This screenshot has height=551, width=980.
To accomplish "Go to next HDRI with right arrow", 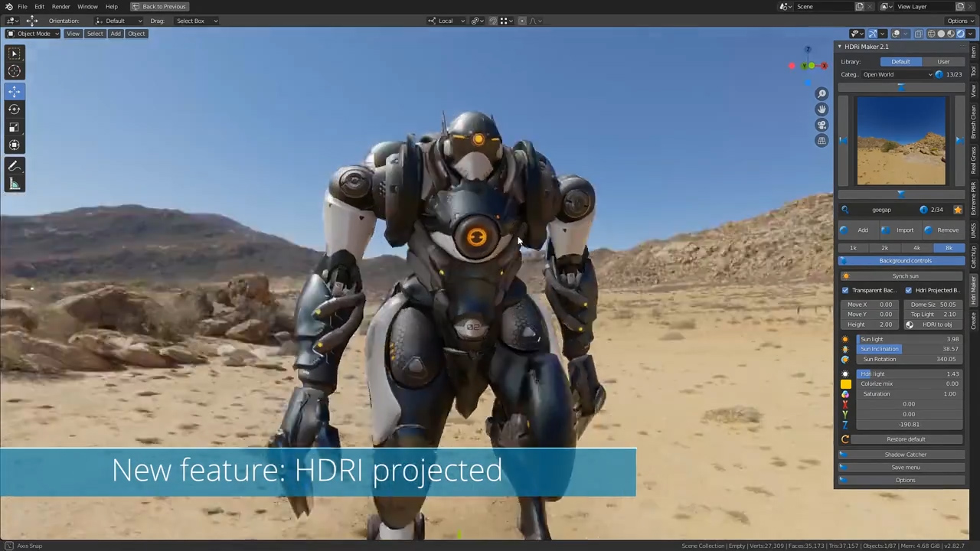I will (959, 141).
